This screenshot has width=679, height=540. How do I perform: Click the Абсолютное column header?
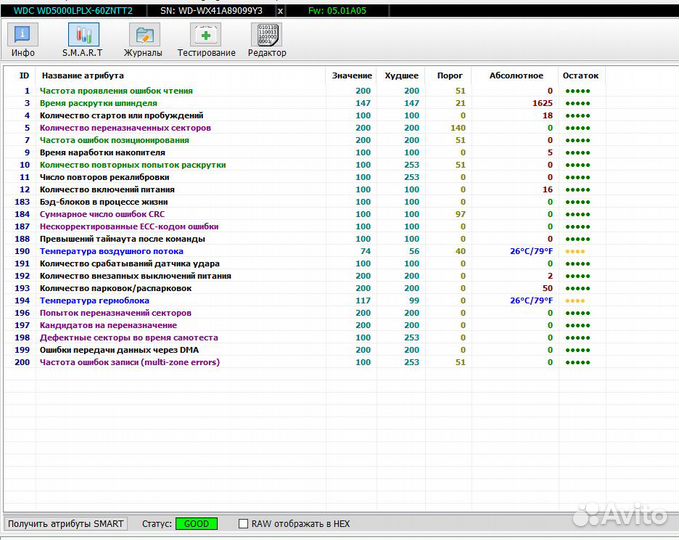coord(516,75)
